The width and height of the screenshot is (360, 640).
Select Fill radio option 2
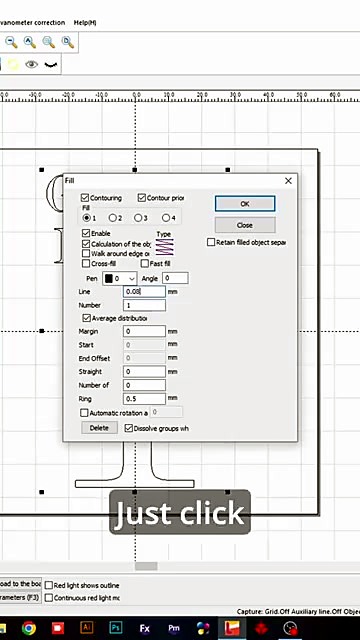tap(112, 218)
